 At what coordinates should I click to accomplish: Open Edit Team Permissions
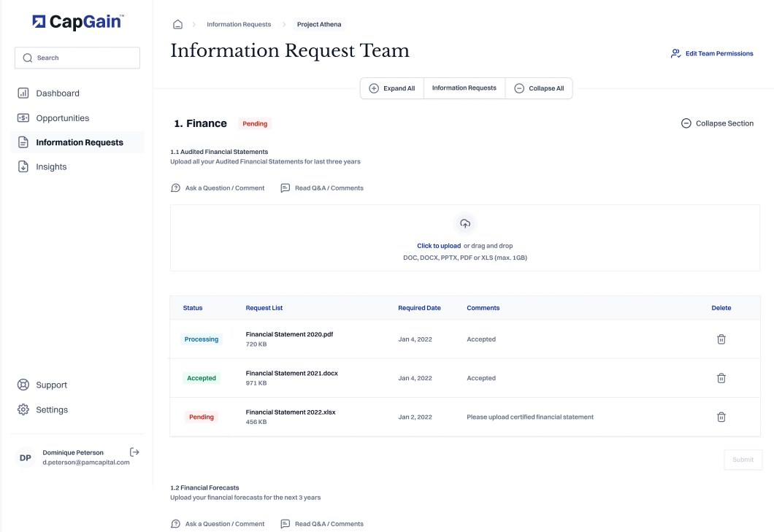[712, 53]
